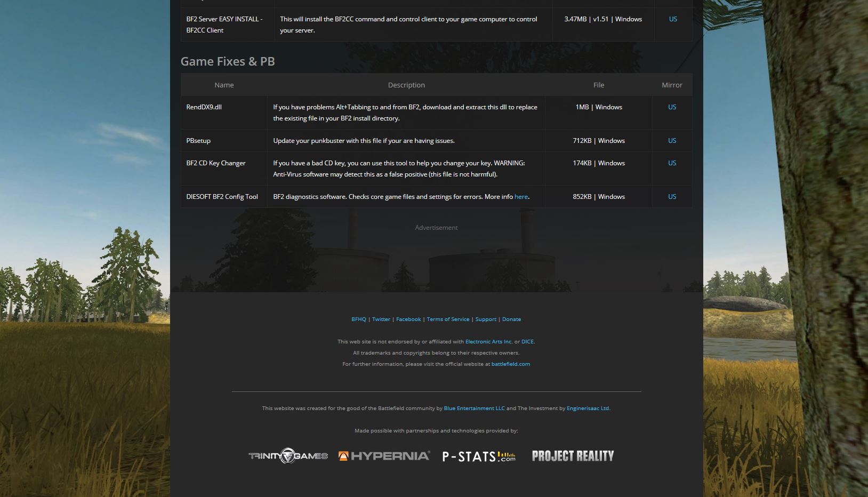Click the Advertisement label
Viewport: 868px width, 497px height.
point(436,228)
